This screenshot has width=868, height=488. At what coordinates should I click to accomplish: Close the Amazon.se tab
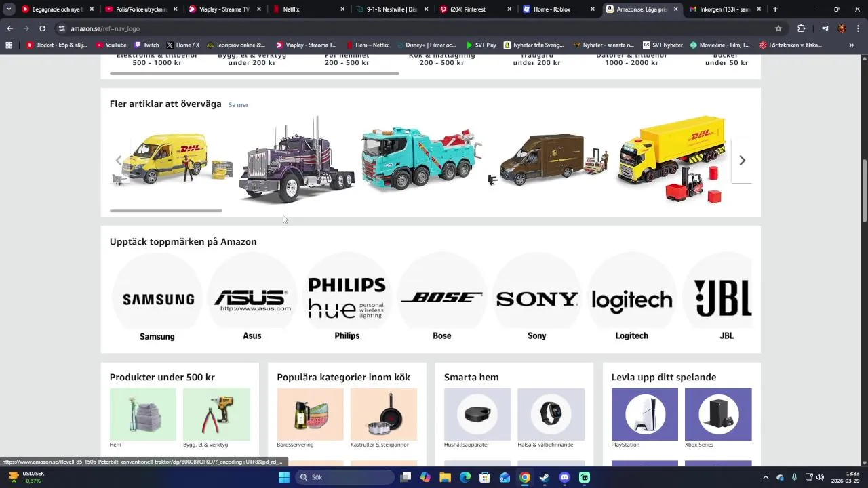675,9
